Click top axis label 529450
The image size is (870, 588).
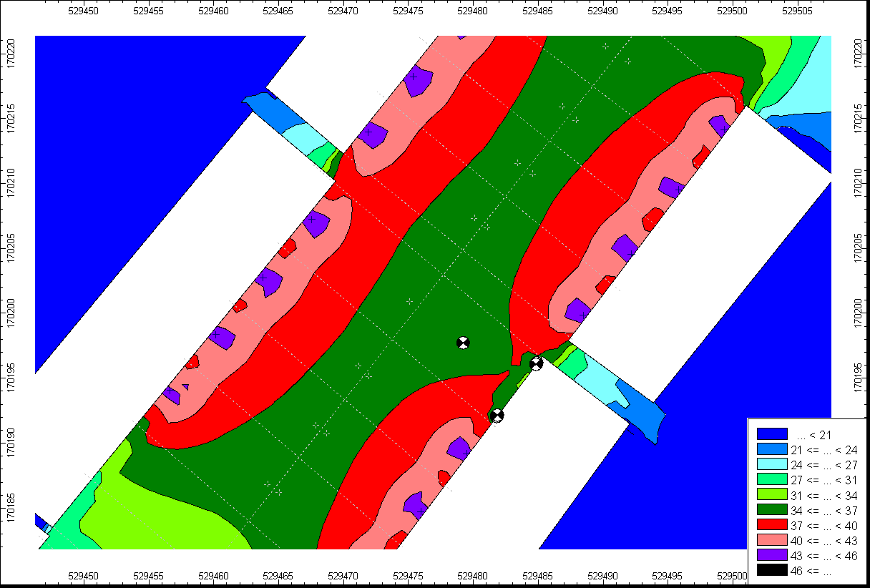[x=84, y=11]
